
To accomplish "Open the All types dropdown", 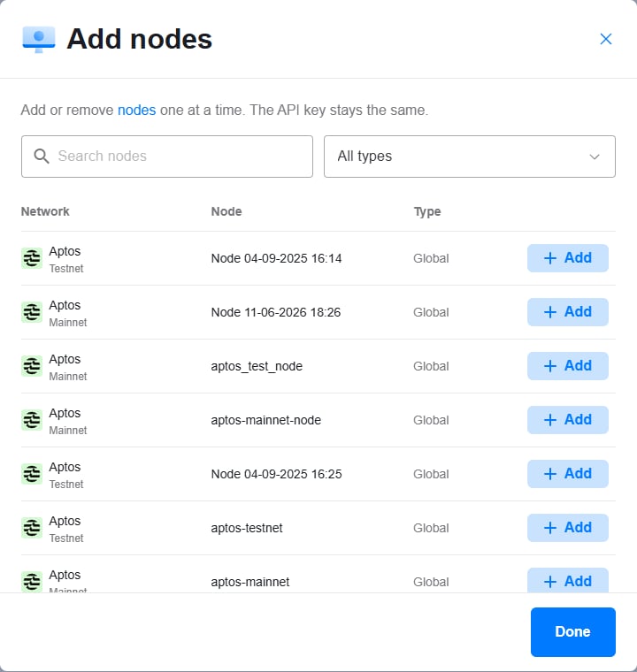I will click(x=470, y=157).
